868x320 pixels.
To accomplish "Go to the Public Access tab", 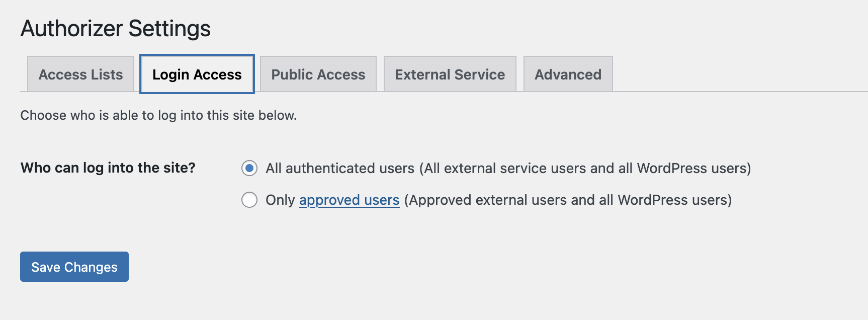I will (318, 74).
